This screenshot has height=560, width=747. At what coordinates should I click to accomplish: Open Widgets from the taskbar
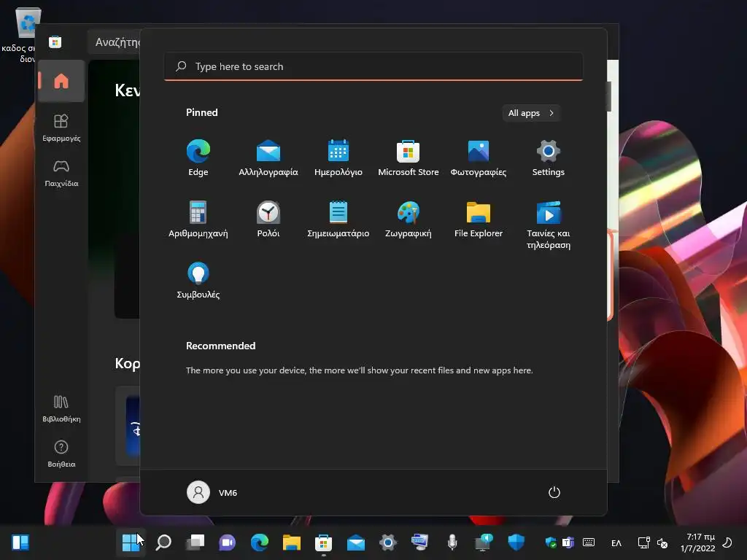pos(20,542)
